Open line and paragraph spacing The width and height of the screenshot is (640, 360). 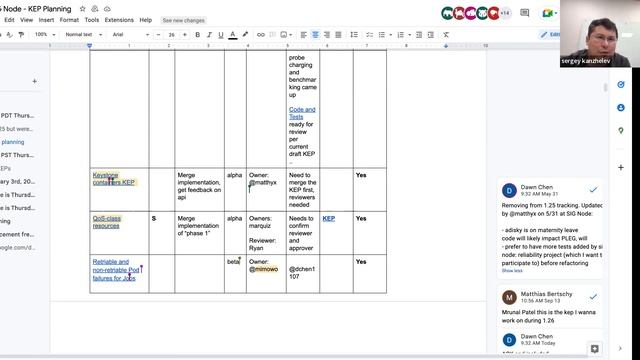[354, 35]
